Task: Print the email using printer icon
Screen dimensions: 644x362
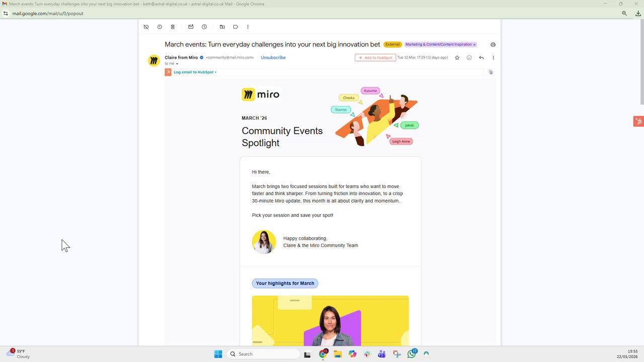Action: point(493,45)
